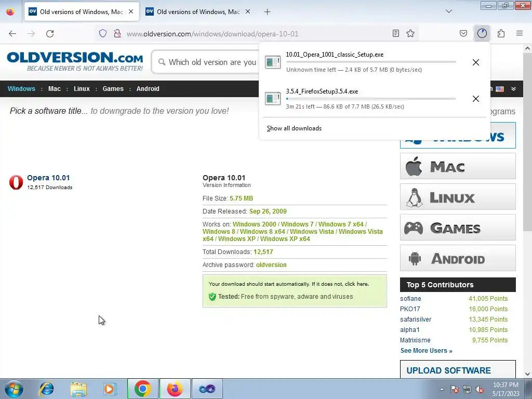
Task: Click the scrollbar down arrow
Action: tap(527, 374)
